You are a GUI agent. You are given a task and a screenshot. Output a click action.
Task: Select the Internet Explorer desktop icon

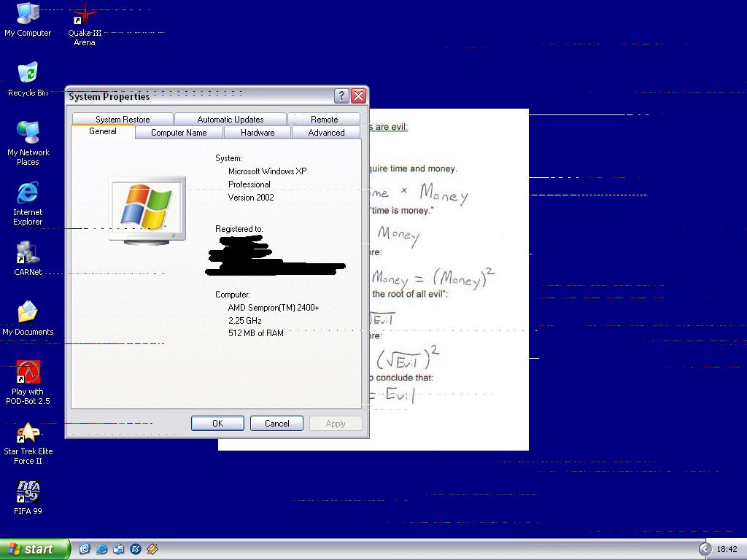pyautogui.click(x=28, y=203)
